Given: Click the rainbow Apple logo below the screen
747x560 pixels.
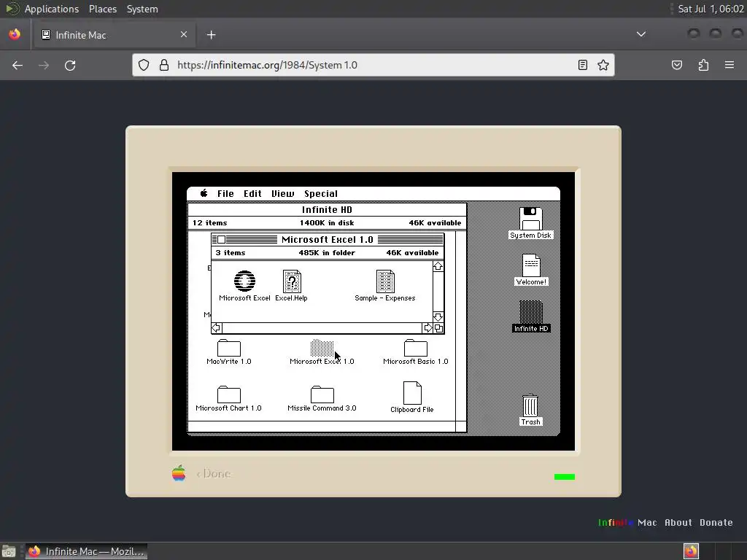Looking at the screenshot, I should (179, 472).
